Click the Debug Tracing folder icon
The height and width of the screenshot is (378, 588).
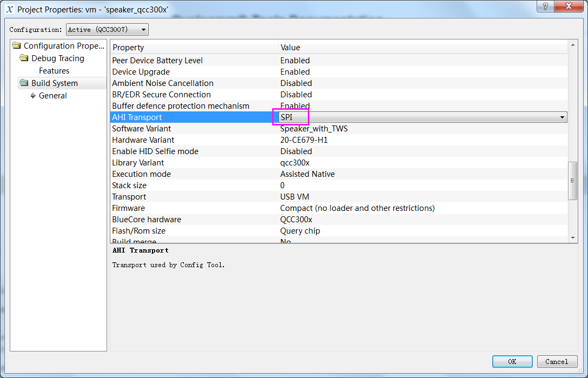point(24,58)
